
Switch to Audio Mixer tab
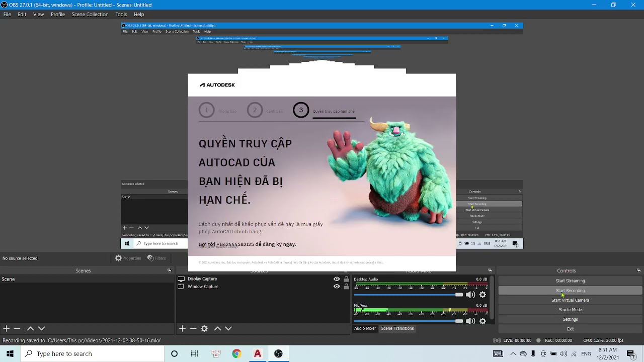click(x=365, y=328)
